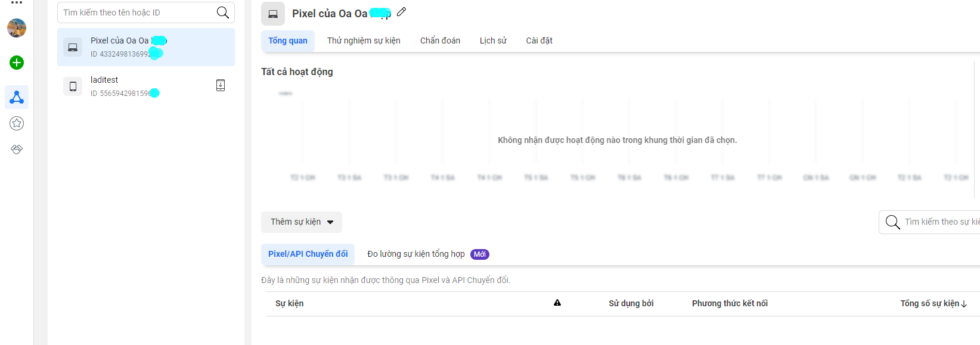The width and height of the screenshot is (980, 345).
Task: Open Custom Conversions star icon
Action: (x=17, y=123)
